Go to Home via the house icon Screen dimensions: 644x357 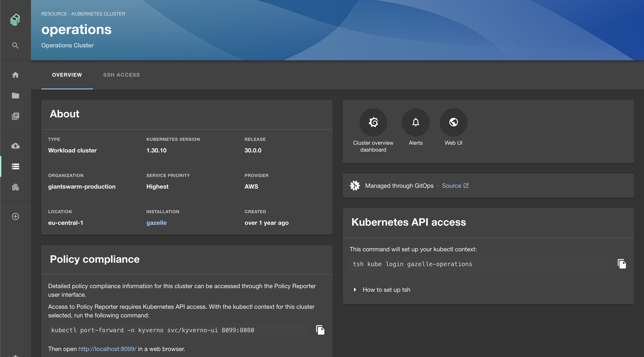tap(15, 75)
